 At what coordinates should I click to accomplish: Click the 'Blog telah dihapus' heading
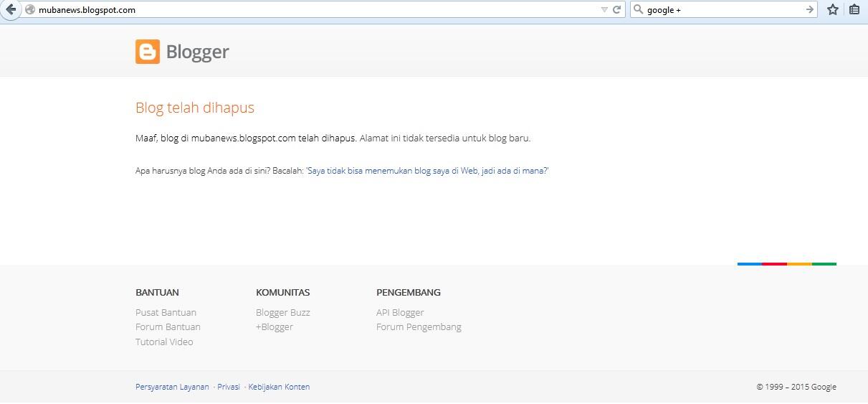coord(195,108)
